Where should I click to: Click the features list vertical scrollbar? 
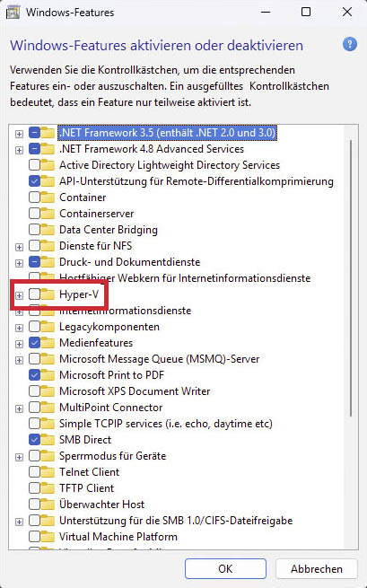pos(351,278)
